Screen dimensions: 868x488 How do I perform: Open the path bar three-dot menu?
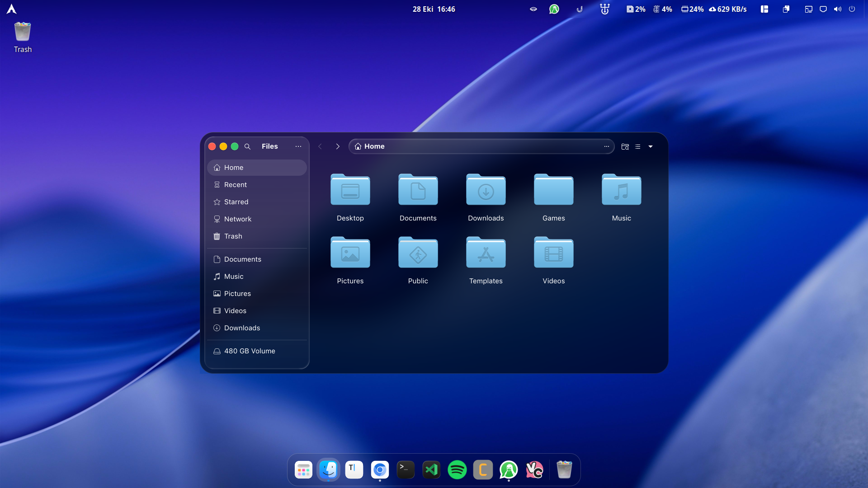point(606,146)
